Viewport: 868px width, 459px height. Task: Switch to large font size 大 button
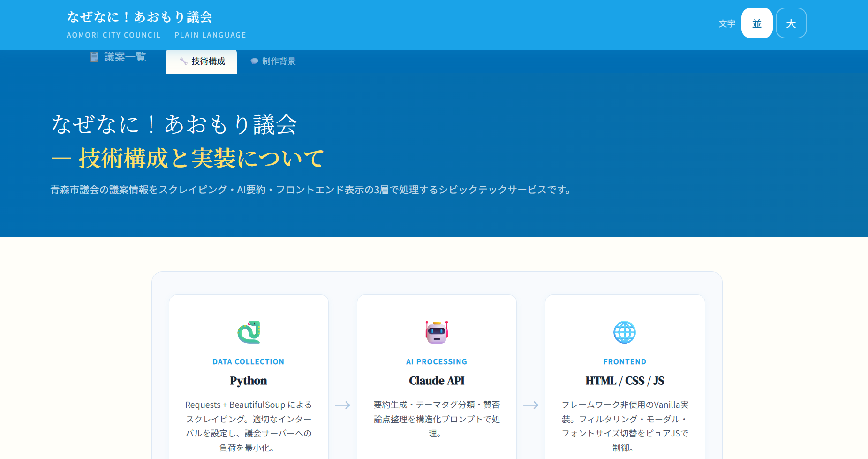(x=791, y=23)
